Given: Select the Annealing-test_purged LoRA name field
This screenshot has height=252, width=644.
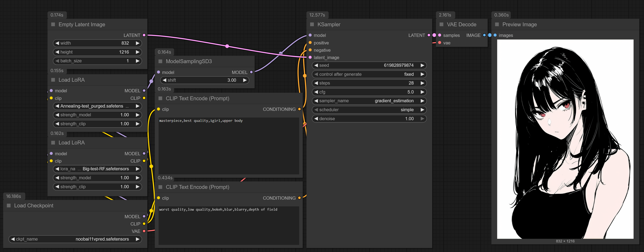Looking at the screenshot, I should click(97, 106).
